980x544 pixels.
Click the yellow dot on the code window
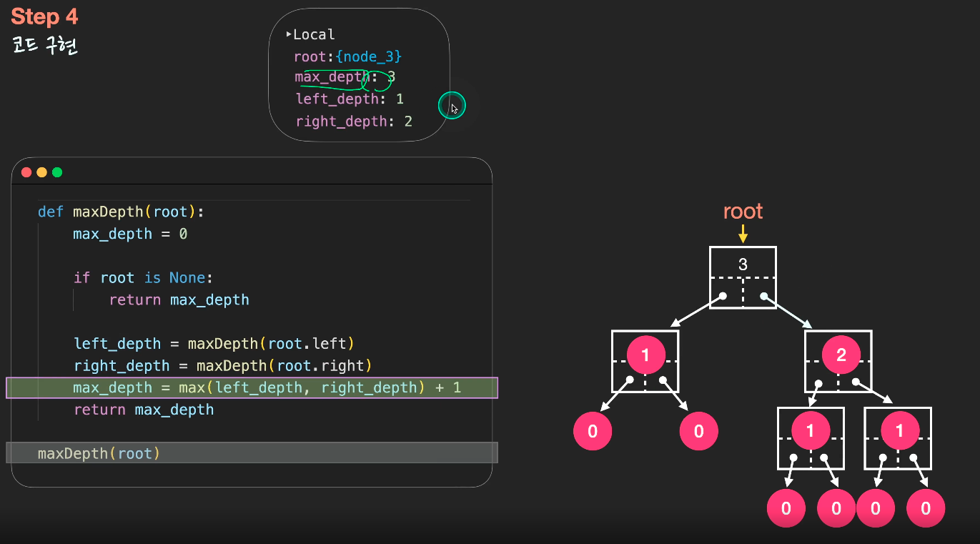pos(41,172)
